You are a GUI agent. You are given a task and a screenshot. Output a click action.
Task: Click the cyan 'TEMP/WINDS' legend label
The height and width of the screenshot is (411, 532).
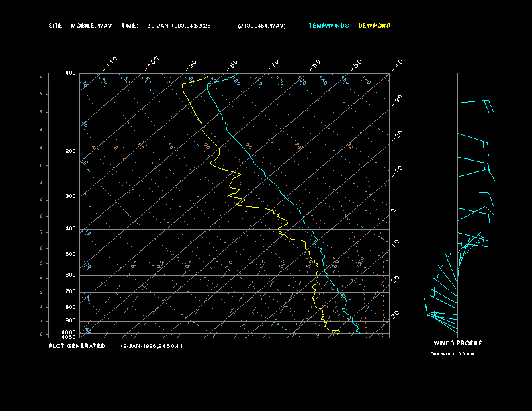[328, 26]
